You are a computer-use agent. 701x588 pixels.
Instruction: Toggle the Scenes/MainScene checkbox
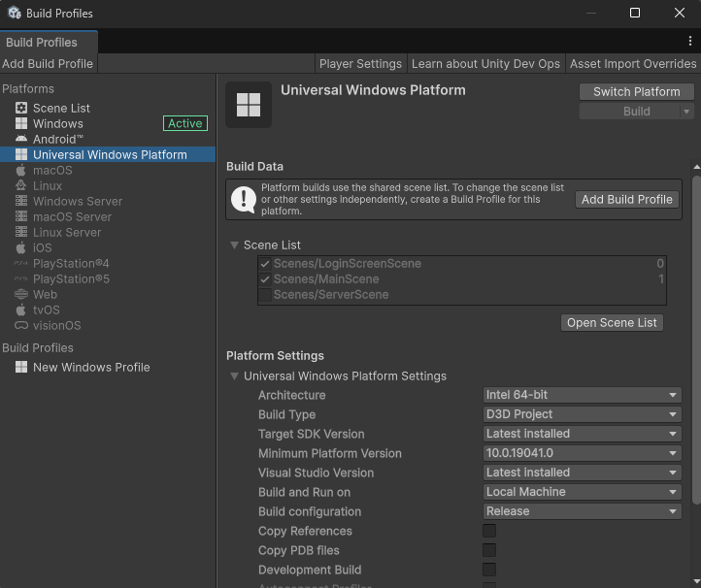(x=265, y=279)
